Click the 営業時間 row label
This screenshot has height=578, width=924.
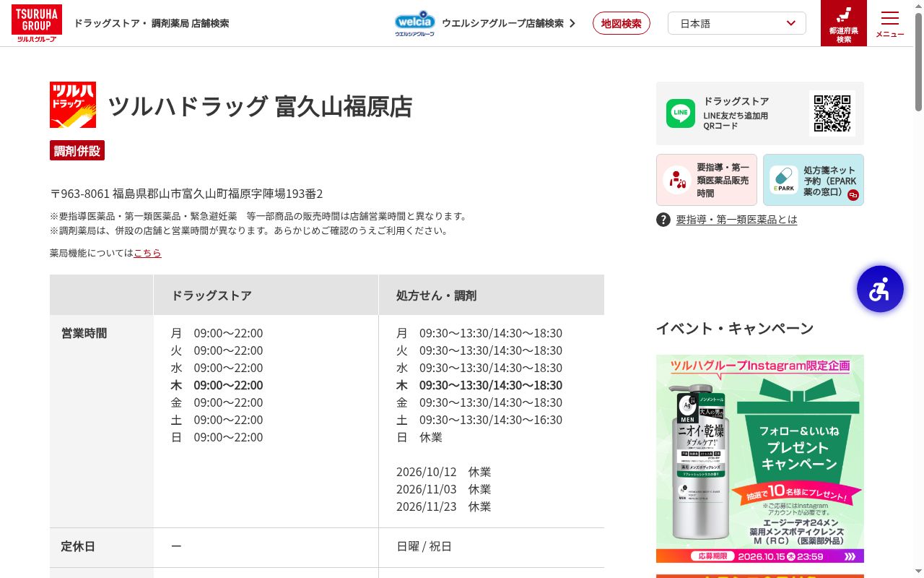[x=84, y=333]
